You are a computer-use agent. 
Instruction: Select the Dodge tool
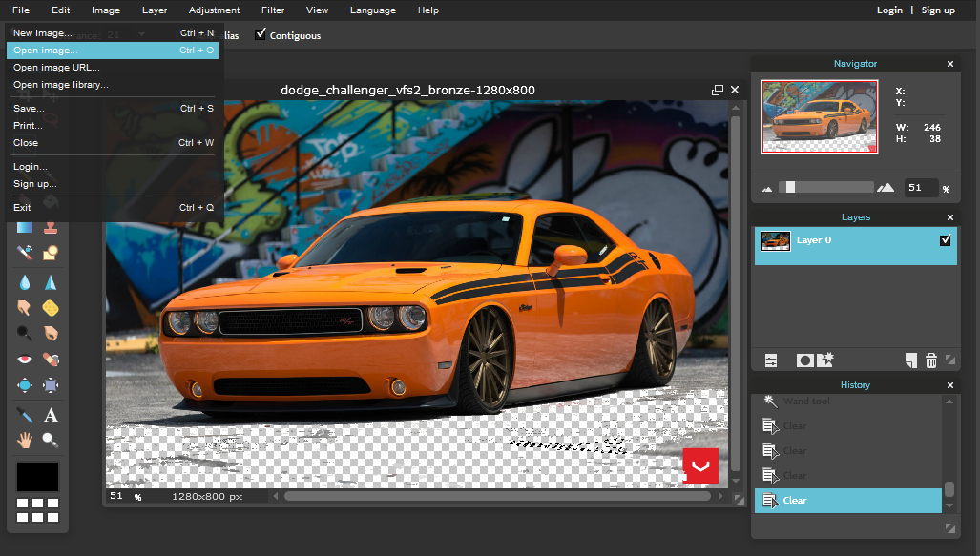(x=25, y=333)
